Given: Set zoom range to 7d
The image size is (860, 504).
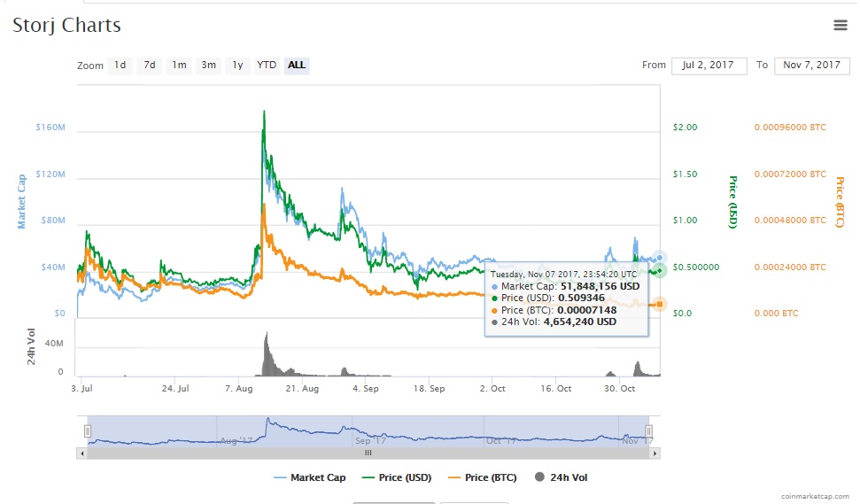Looking at the screenshot, I should 149,66.
